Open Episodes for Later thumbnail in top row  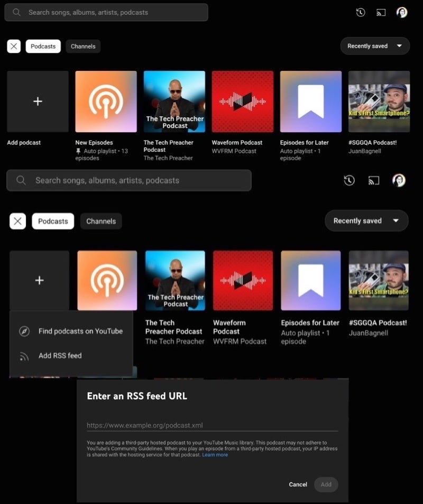(x=311, y=101)
